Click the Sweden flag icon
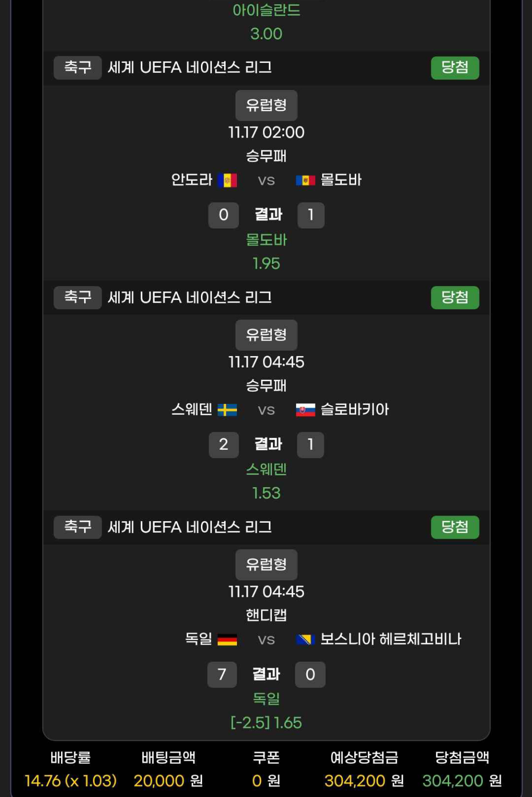The image size is (532, 797). point(227,410)
